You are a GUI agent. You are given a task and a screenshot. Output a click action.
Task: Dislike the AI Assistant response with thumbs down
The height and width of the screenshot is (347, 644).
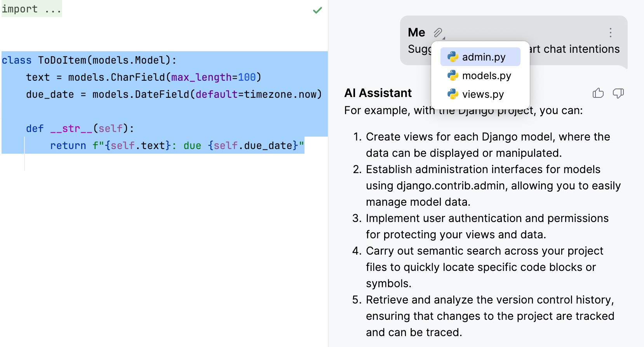click(x=618, y=93)
